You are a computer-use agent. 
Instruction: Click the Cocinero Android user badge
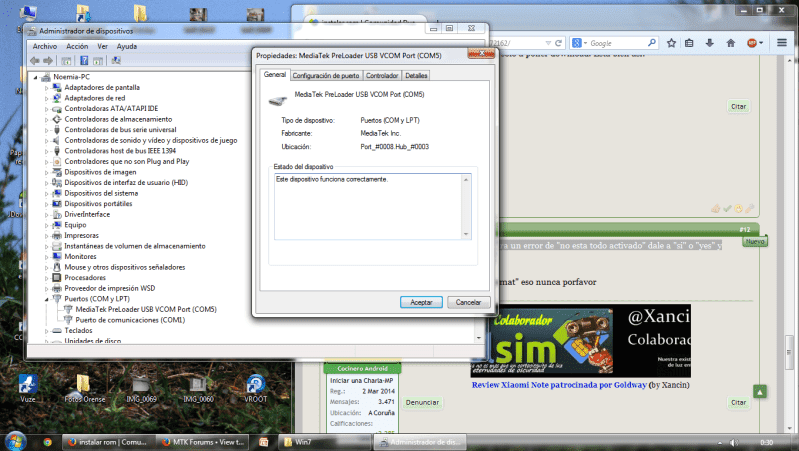point(362,368)
